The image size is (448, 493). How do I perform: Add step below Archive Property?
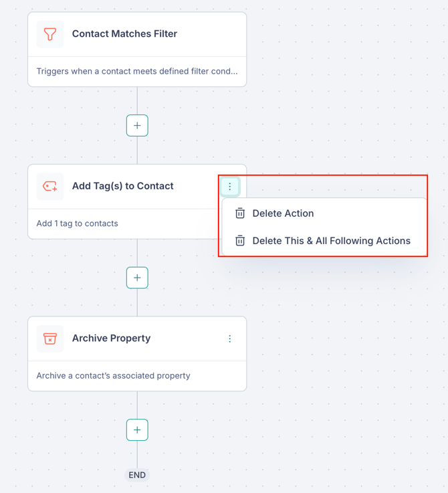[x=137, y=430]
